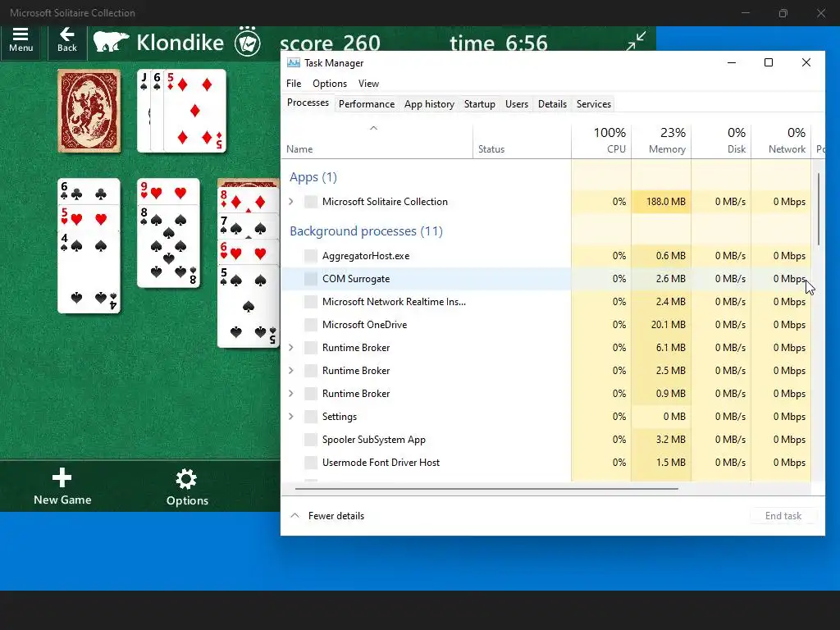Select the 4 of spades card
Screen dimensions: 840x630
[89, 272]
